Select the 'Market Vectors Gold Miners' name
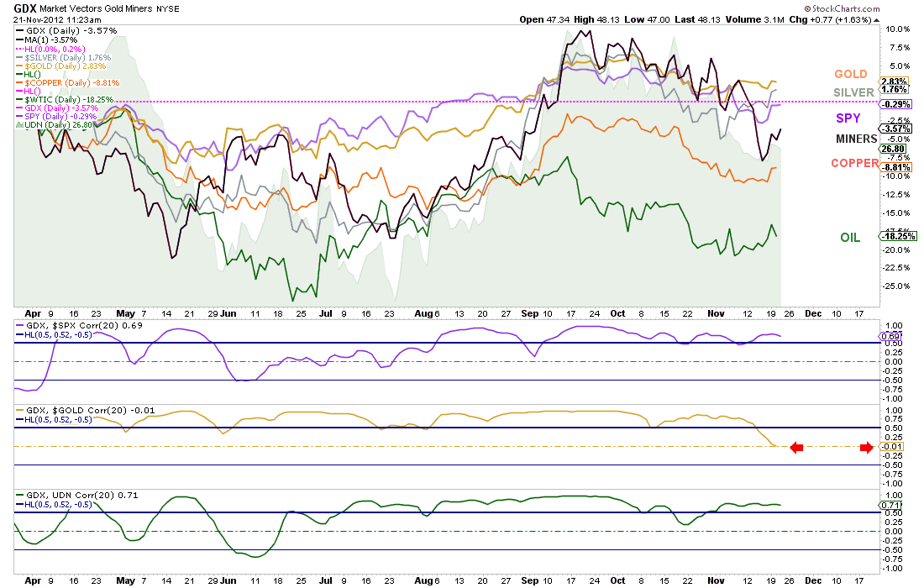Image resolution: width=924 pixels, height=588 pixels. coord(96,9)
